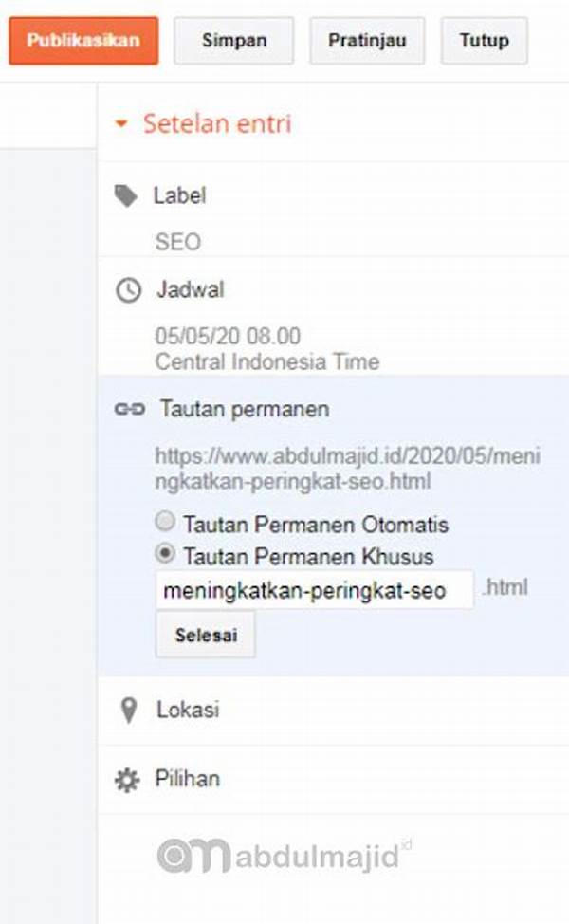Click the abdulmajid logo watermark
569x924 pixels.
284,855
